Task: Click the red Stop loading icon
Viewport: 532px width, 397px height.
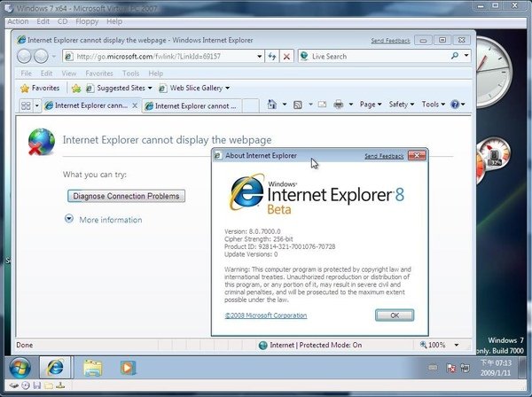Action: pos(286,57)
